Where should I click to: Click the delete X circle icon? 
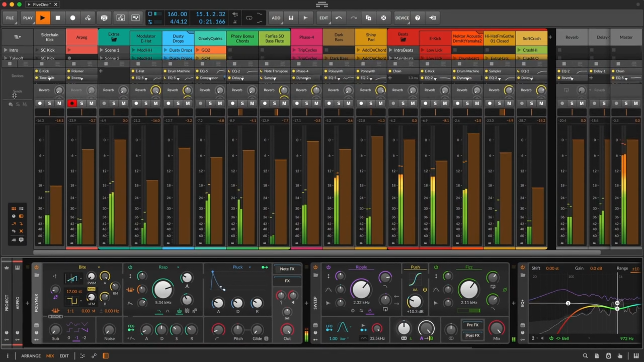(383, 18)
